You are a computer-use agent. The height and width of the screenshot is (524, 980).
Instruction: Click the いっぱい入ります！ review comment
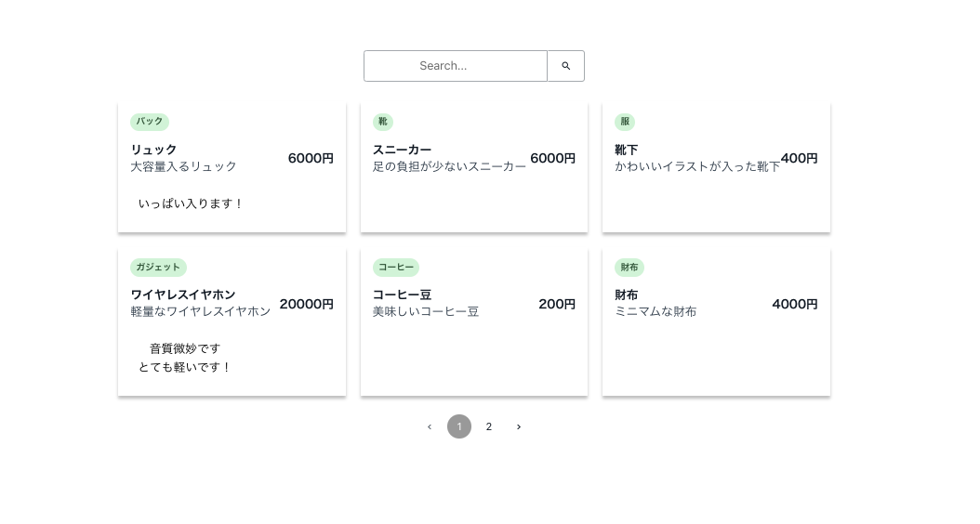coord(191,203)
